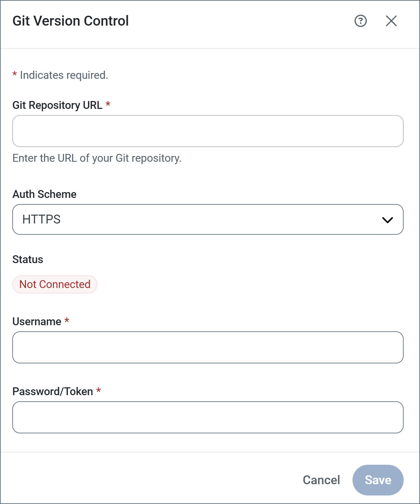This screenshot has width=420, height=504.
Task: Click the red asterisk beside Username
Action: tap(67, 320)
